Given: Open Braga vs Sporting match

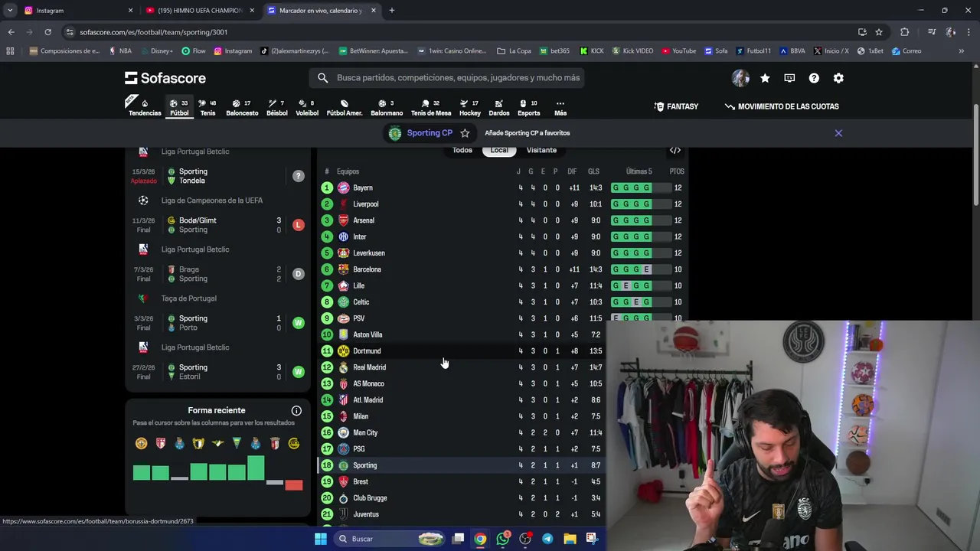Looking at the screenshot, I should (x=218, y=274).
